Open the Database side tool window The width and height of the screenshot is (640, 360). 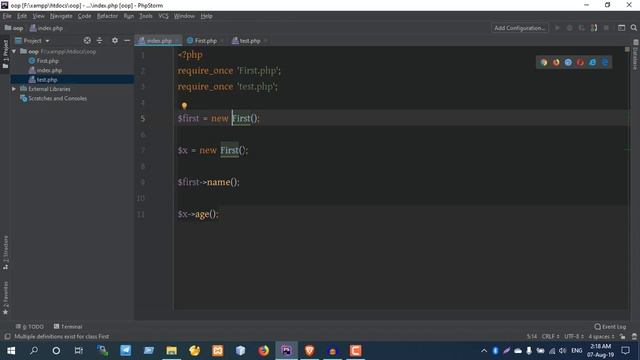click(636, 55)
